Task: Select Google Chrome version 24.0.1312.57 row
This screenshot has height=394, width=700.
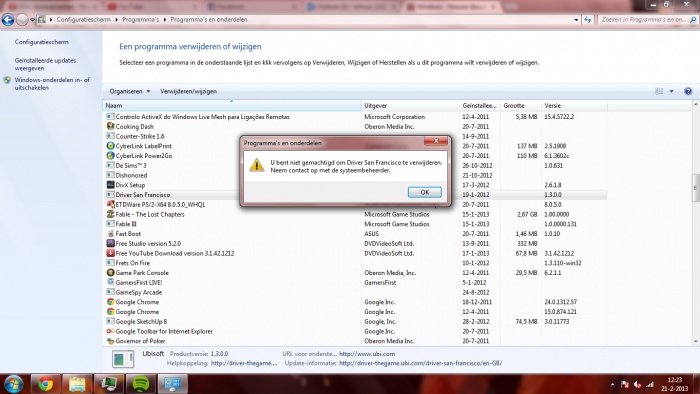Action: pyautogui.click(x=355, y=302)
